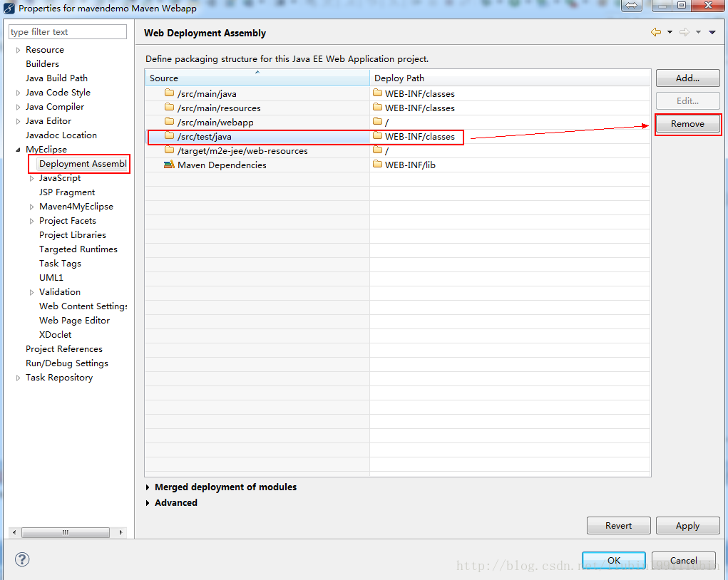Click the Maven Dependencies library icon
Viewport: 728px width, 580px height.
169,165
